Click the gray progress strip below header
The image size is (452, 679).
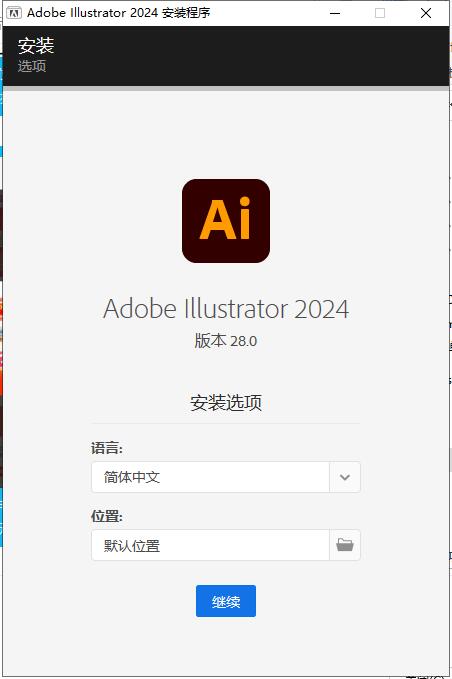[x=226, y=88]
